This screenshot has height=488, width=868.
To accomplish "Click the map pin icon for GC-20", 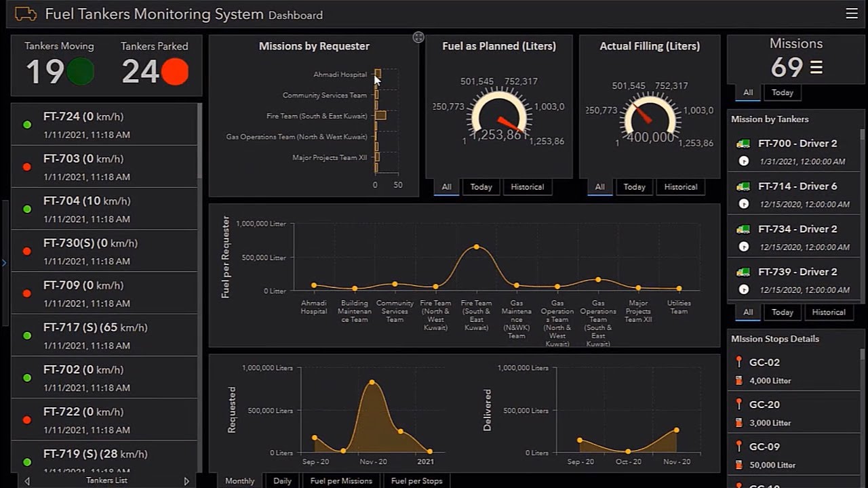I will pos(739,404).
